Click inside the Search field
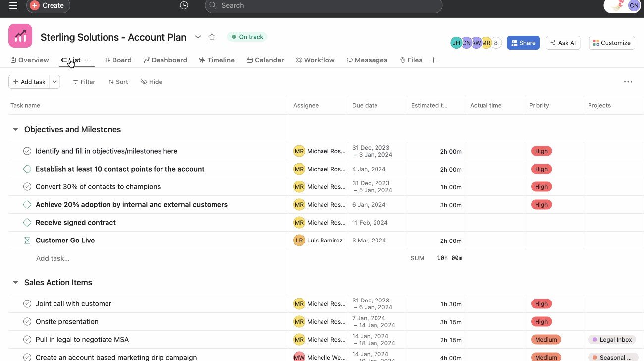Screen dimensions: 644x361 (x=323, y=5)
